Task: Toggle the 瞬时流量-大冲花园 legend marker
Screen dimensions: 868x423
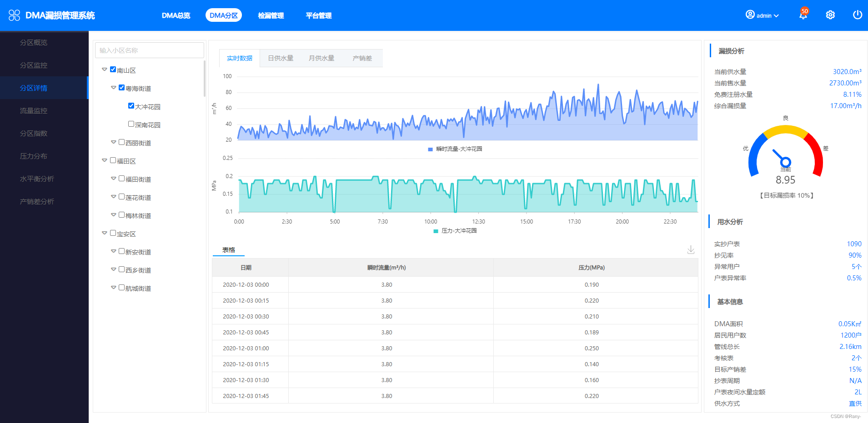Action: [x=430, y=149]
